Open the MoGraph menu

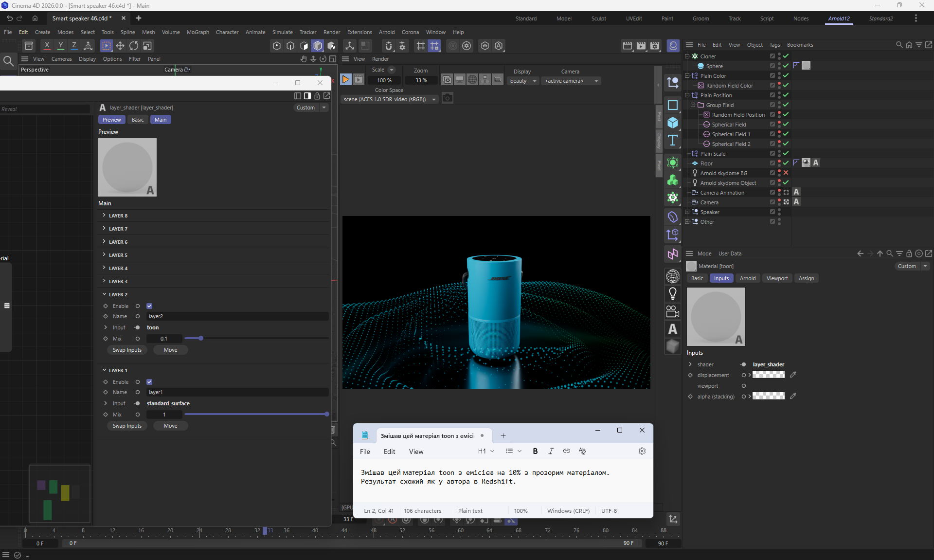(x=198, y=32)
